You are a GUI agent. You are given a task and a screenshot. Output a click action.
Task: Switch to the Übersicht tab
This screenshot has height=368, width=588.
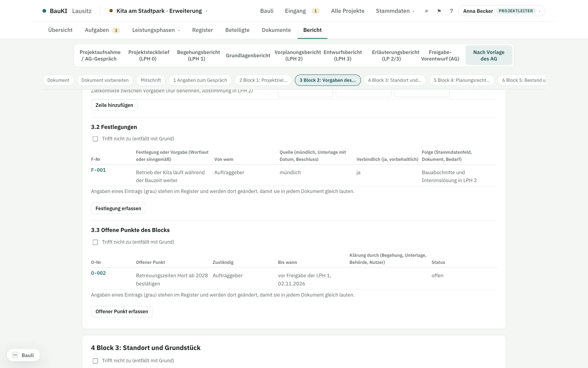pos(60,30)
